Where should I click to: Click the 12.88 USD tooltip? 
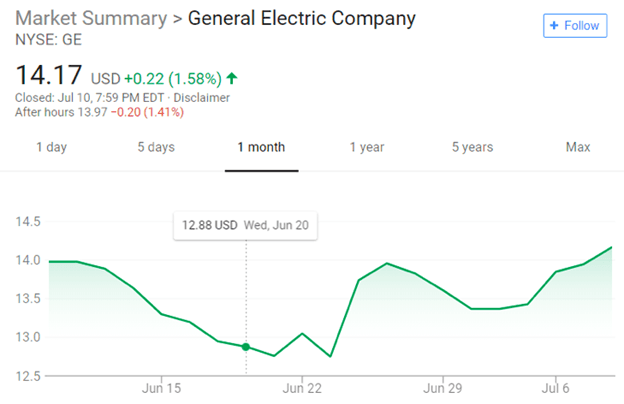(244, 225)
